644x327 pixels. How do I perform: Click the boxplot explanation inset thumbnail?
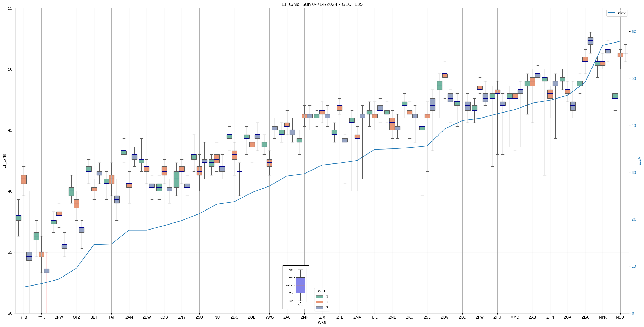tap(296, 287)
